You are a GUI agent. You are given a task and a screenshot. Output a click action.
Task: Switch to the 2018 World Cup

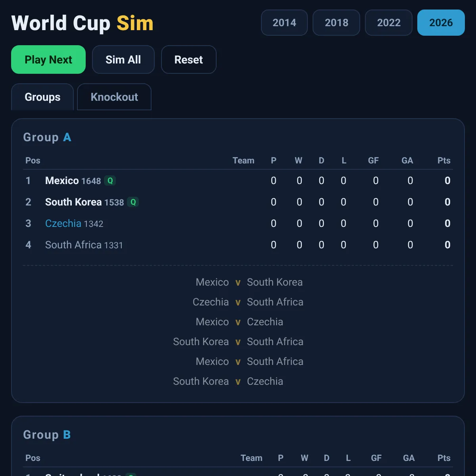pos(336,23)
